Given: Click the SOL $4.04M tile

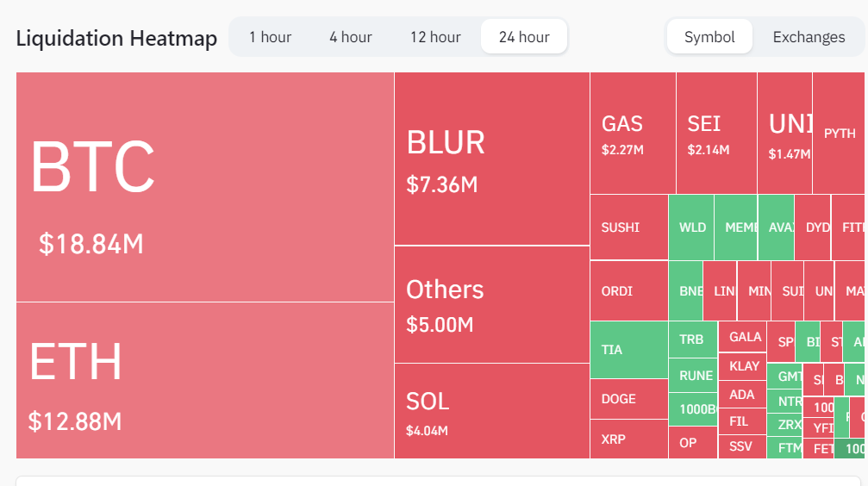Looking at the screenshot, I should [491, 411].
